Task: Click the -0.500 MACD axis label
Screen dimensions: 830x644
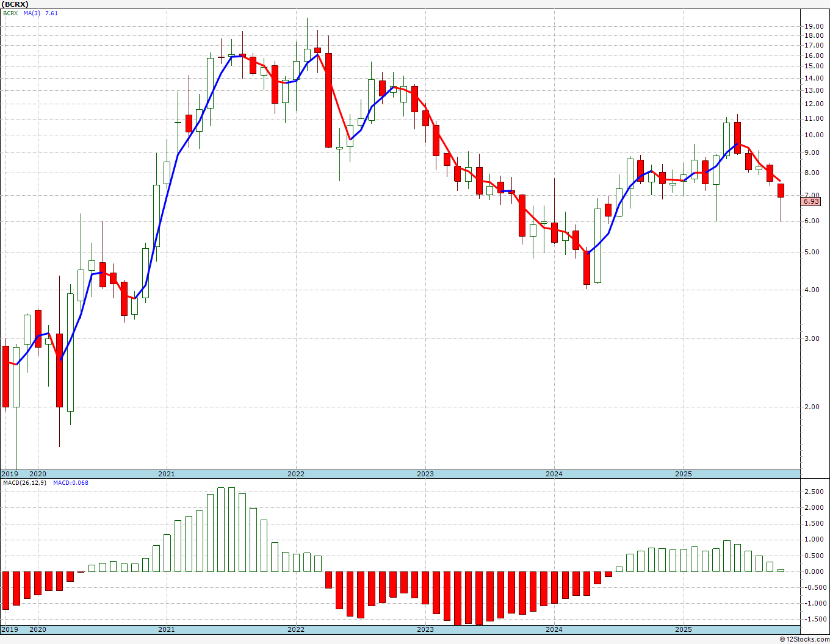Action: click(815, 588)
